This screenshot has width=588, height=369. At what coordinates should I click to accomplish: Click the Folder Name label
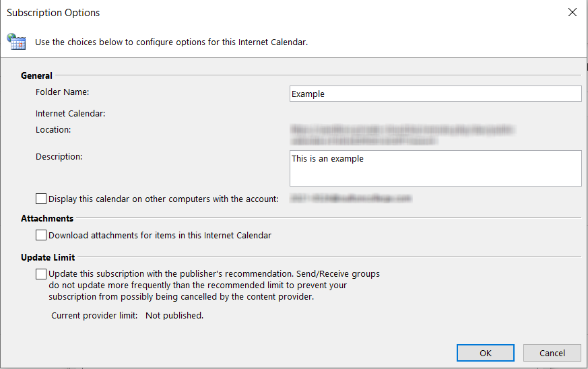click(62, 92)
